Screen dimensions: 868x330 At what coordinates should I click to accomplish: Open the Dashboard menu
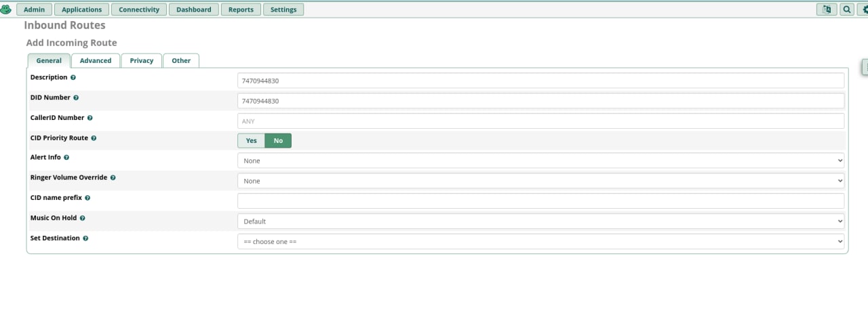pyautogui.click(x=194, y=9)
